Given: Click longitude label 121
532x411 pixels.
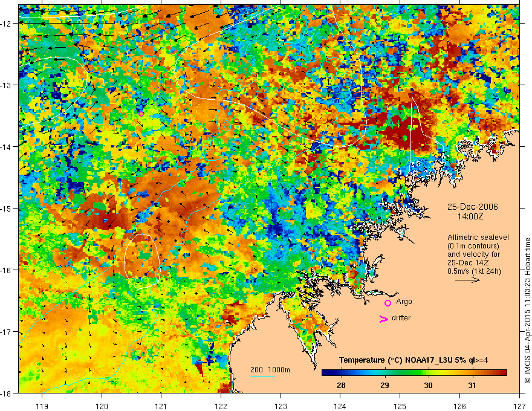Looking at the screenshot, I should pyautogui.click(x=161, y=406).
